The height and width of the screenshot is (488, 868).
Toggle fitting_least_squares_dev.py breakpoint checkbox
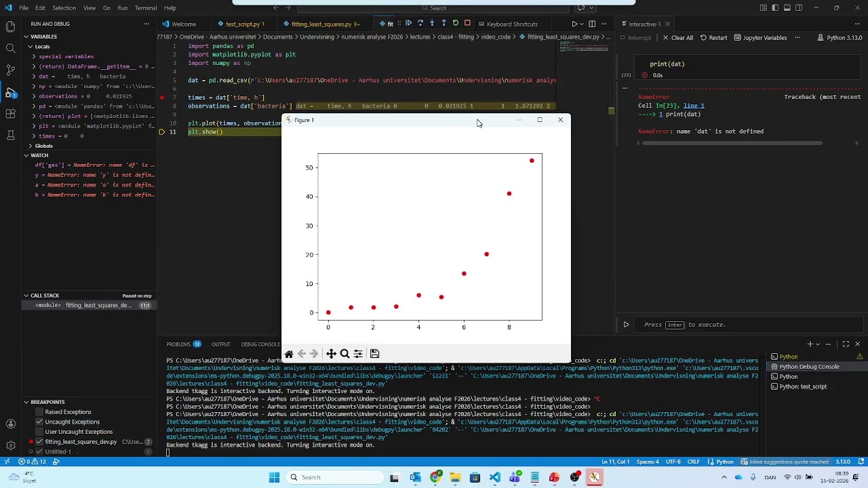point(39,442)
